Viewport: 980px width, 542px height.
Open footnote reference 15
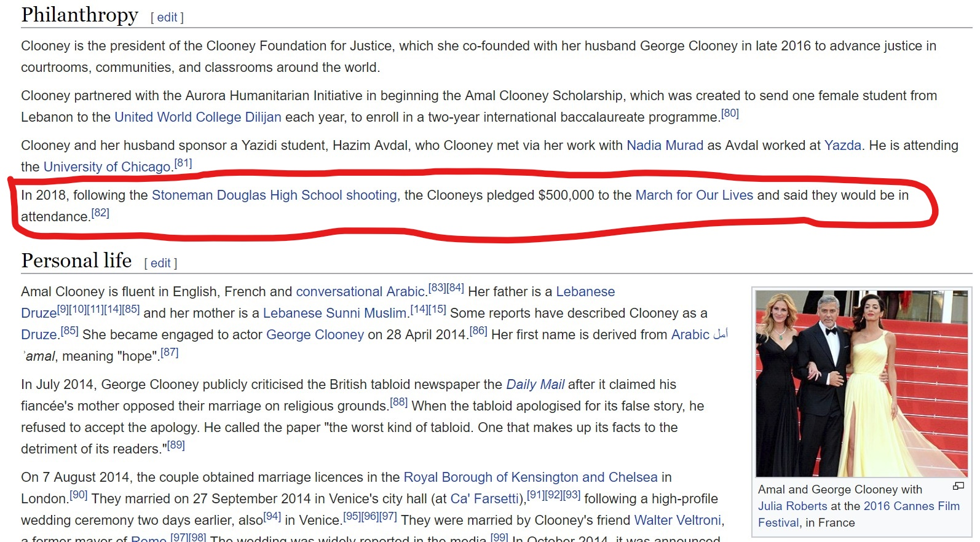pos(437,309)
